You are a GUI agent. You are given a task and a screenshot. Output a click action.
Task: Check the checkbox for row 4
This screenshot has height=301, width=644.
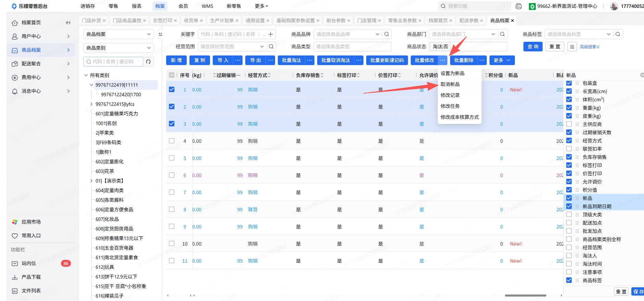pyautogui.click(x=172, y=141)
